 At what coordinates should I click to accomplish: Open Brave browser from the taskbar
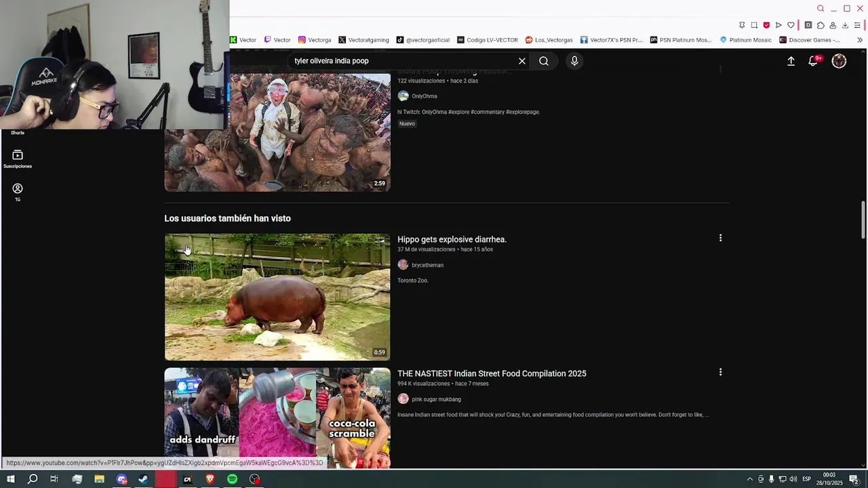coord(210,479)
